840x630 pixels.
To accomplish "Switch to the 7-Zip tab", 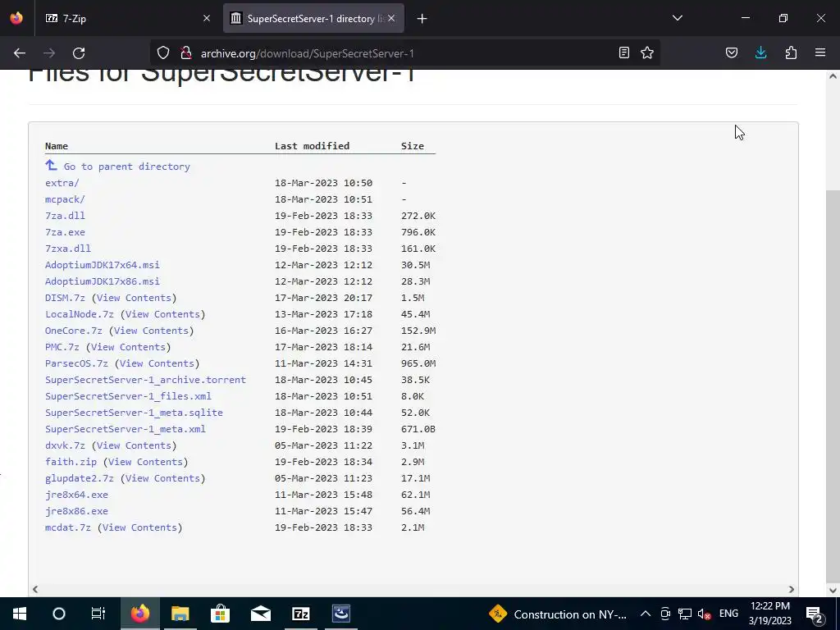I will pos(127,19).
